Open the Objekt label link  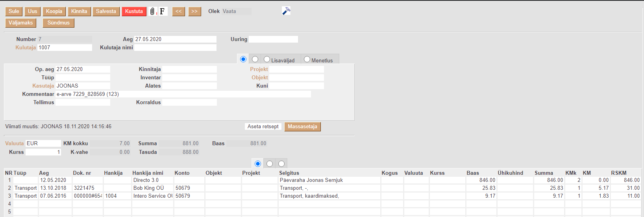coord(260,77)
